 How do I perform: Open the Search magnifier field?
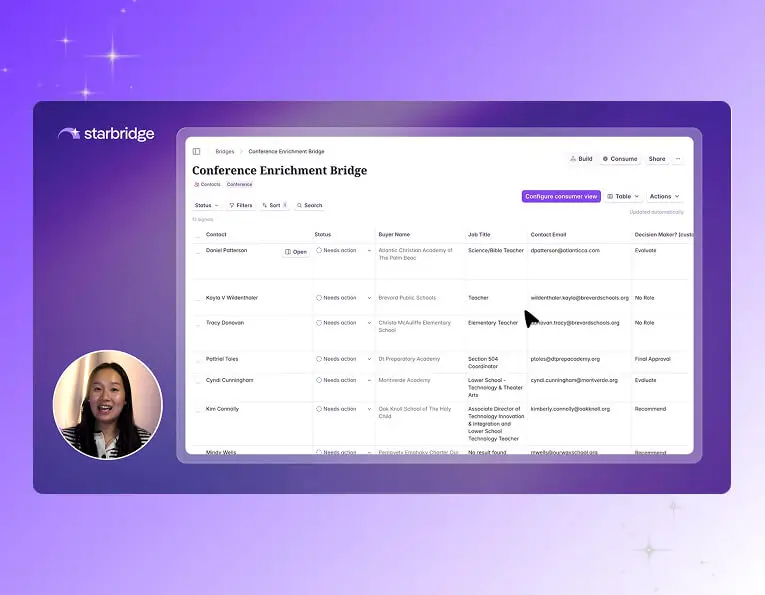point(309,205)
